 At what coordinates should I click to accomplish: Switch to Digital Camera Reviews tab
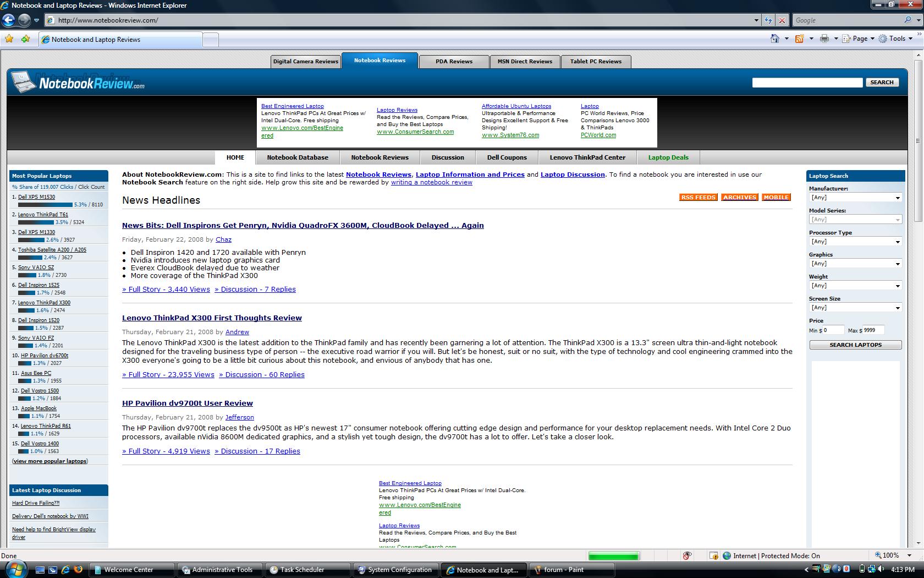click(x=306, y=62)
